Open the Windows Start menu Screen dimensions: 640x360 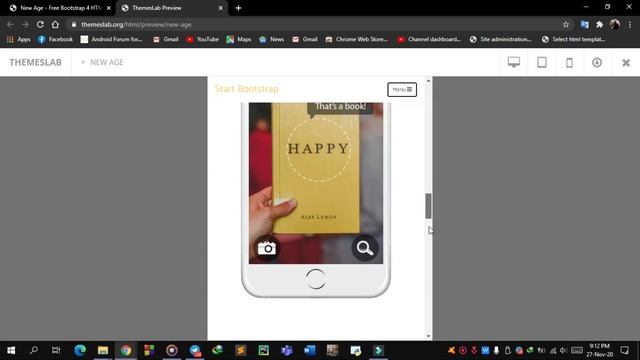coord(11,350)
